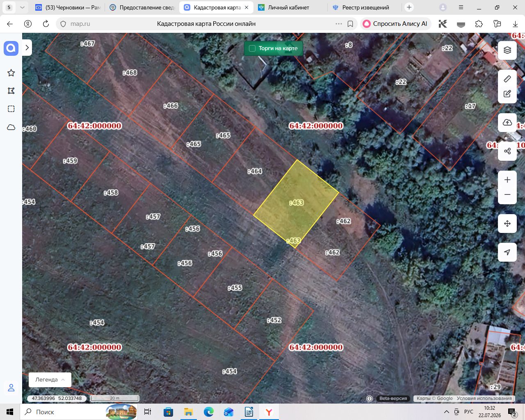Image resolution: width=525 pixels, height=420 pixels.
Task: Zoom in on the map
Action: point(507,180)
